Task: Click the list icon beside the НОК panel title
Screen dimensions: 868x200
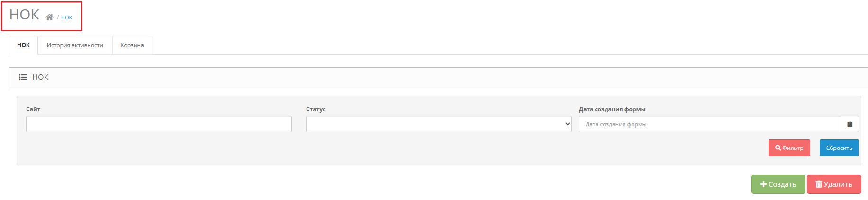Action: pyautogui.click(x=22, y=77)
